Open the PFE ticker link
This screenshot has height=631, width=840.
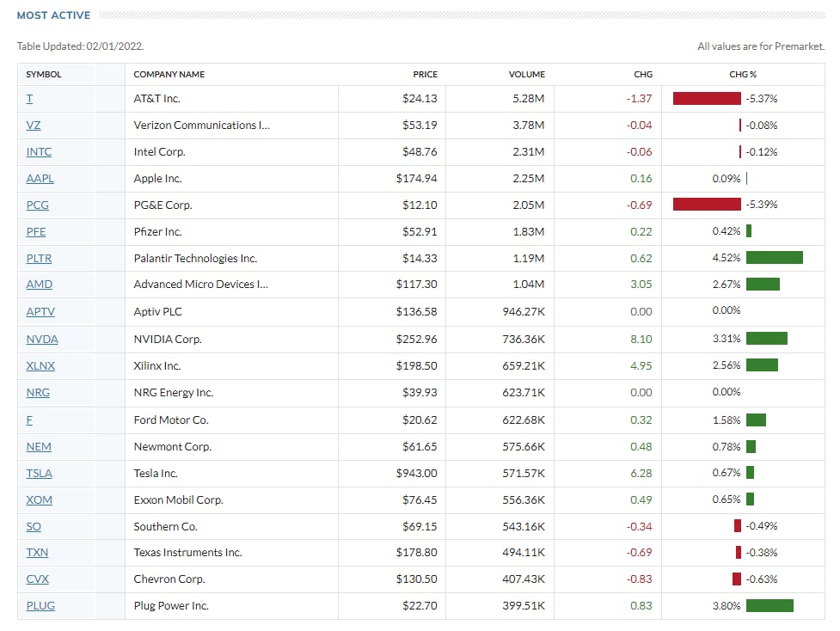[36, 232]
